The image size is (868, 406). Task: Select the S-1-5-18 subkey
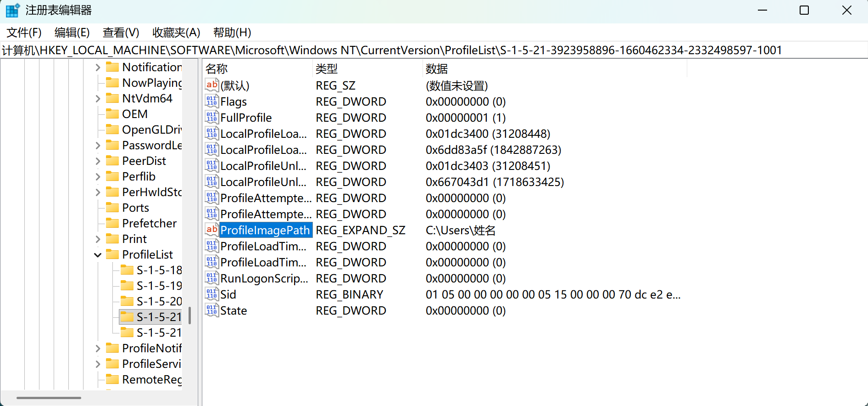tap(159, 270)
